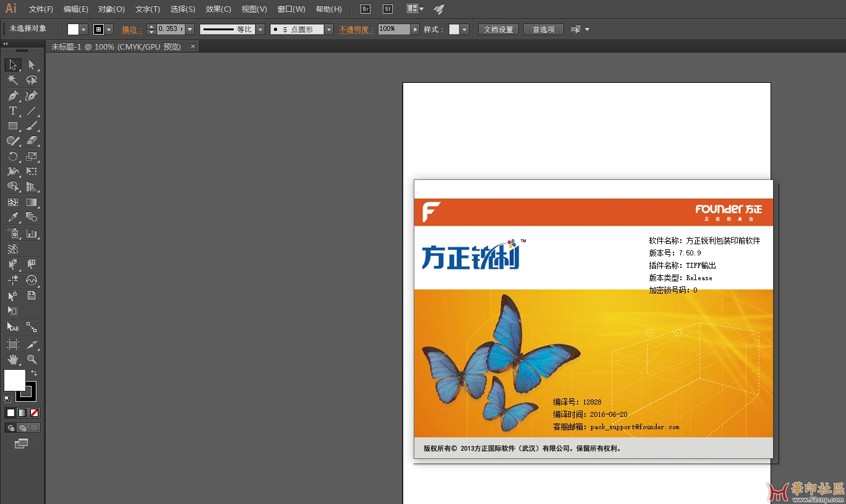Screen dimensions: 846x504
Task: Enable Draw Normal mode
Action: pos(11,427)
